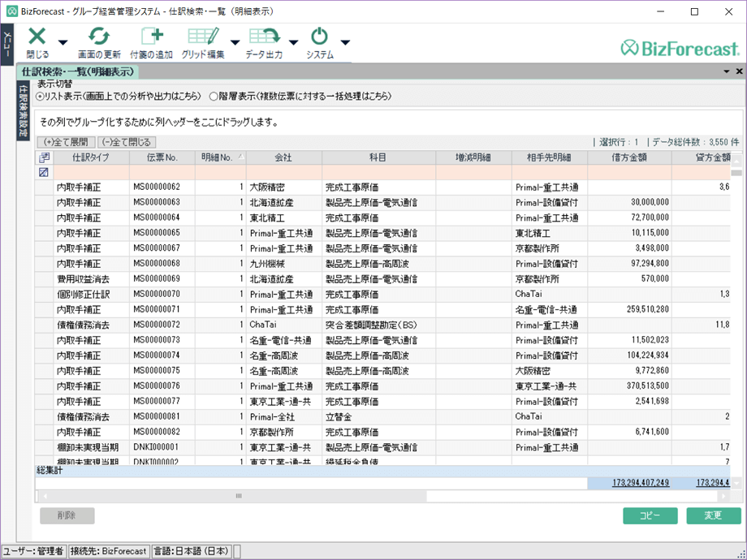Click the 言語:日本語 (日本) status entry
The width and height of the screenshot is (747, 560).
[x=192, y=551]
